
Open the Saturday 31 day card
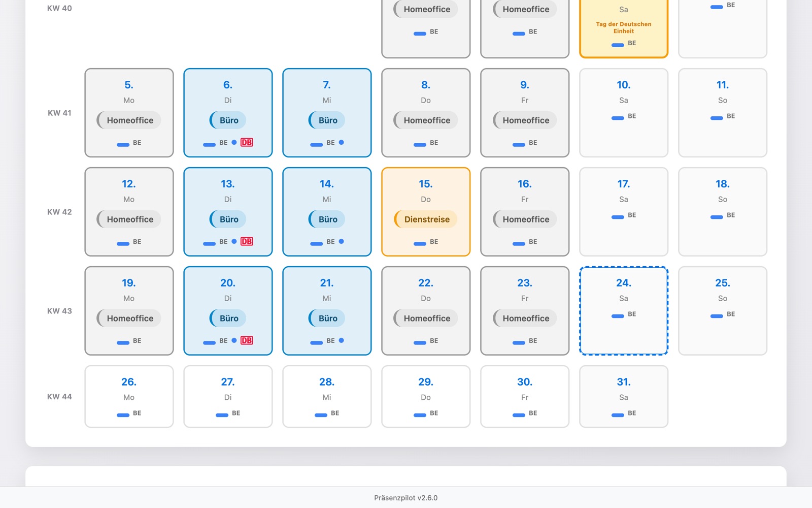pos(624,397)
